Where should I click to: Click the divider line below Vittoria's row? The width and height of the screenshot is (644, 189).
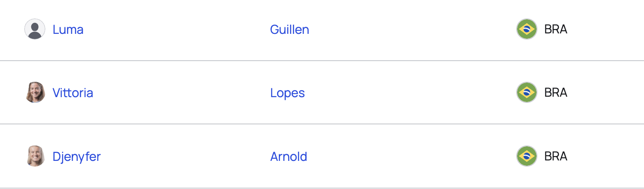click(322, 124)
